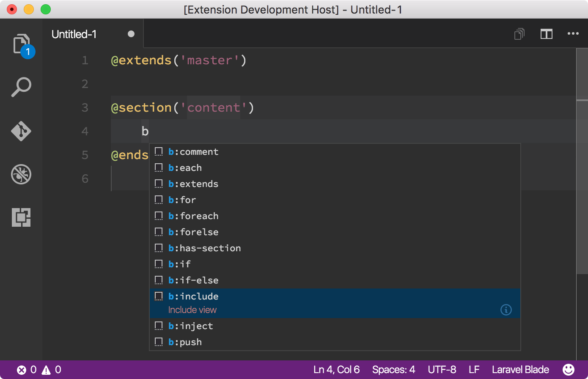Click the errors count icon in status bar
This screenshot has height=379, width=588.
(22, 370)
